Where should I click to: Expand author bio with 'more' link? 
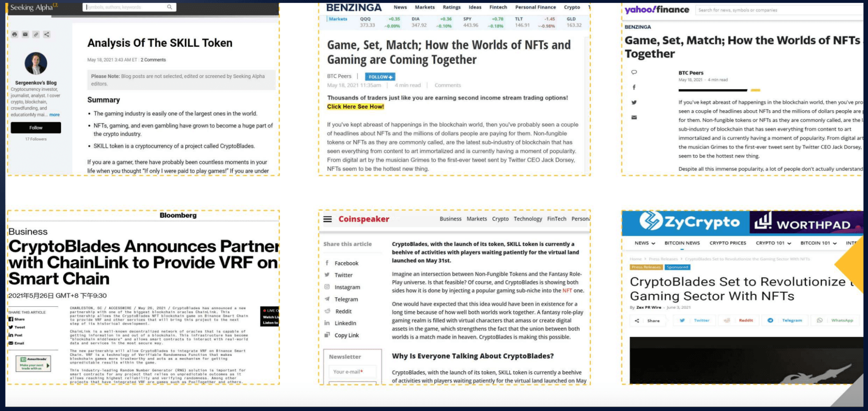pyautogui.click(x=54, y=115)
